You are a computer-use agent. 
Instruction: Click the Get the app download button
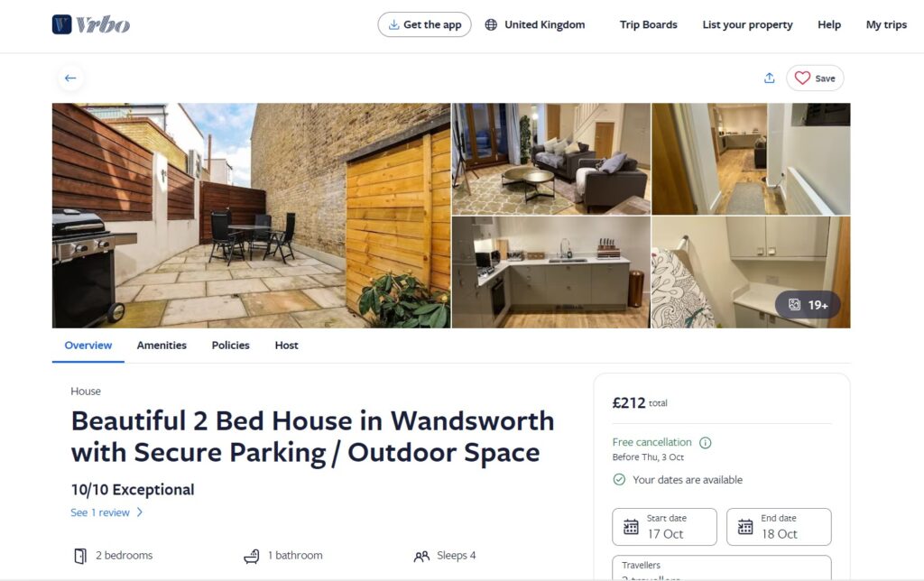[424, 24]
